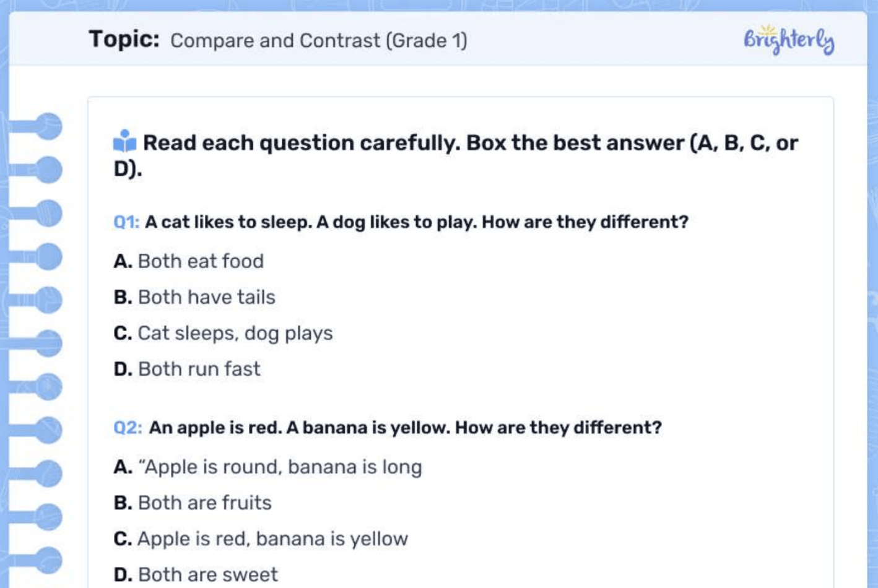
Task: Pick answer C 'Cat sleeps, dog plays'
Action: (223, 333)
